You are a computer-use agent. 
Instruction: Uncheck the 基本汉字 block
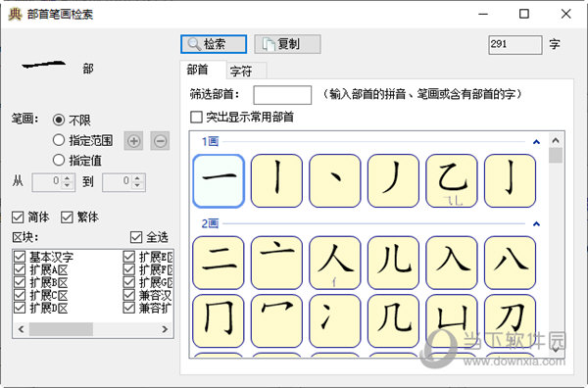click(x=20, y=257)
